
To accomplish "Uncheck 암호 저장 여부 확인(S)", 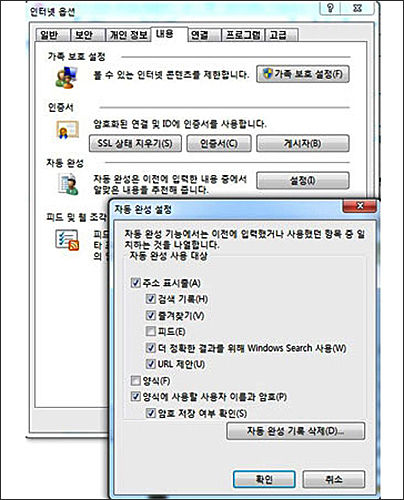I will (x=151, y=413).
